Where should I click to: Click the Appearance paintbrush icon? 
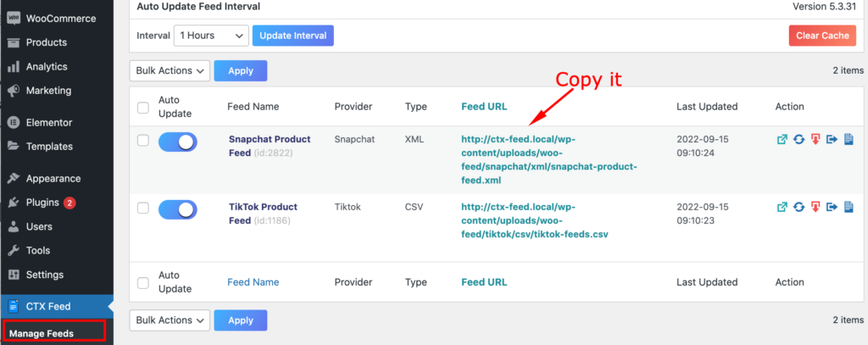pos(14,178)
